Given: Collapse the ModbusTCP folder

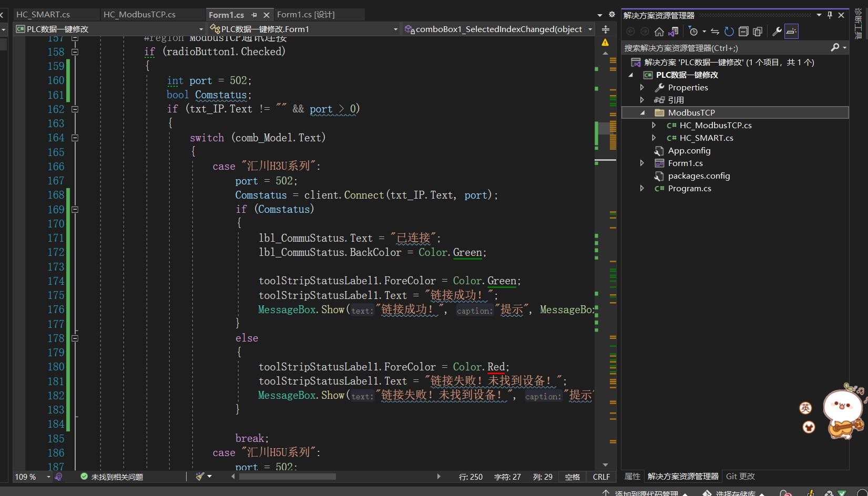Looking at the screenshot, I should click(x=642, y=112).
